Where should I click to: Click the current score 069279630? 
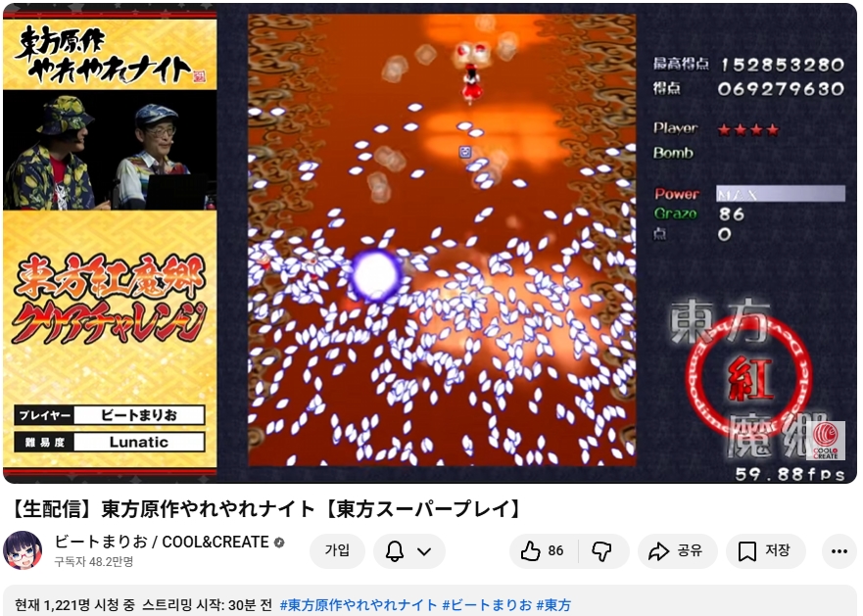(x=781, y=89)
